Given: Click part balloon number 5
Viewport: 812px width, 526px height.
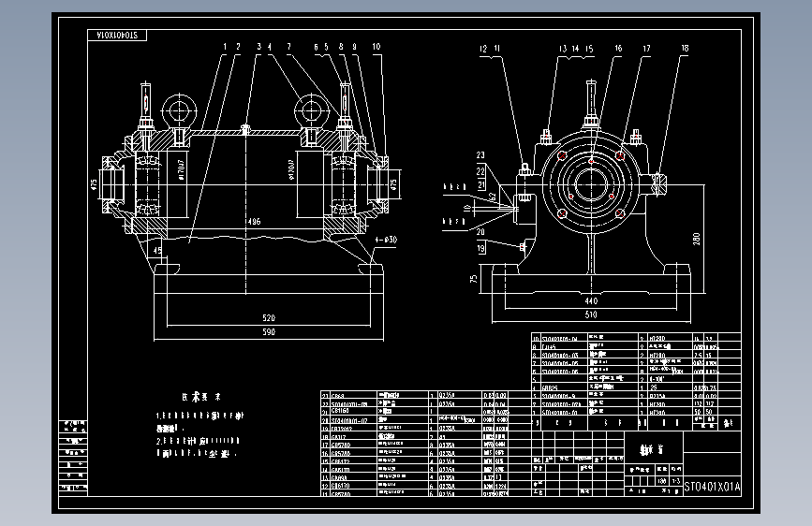Looking at the screenshot, I should click(326, 47).
